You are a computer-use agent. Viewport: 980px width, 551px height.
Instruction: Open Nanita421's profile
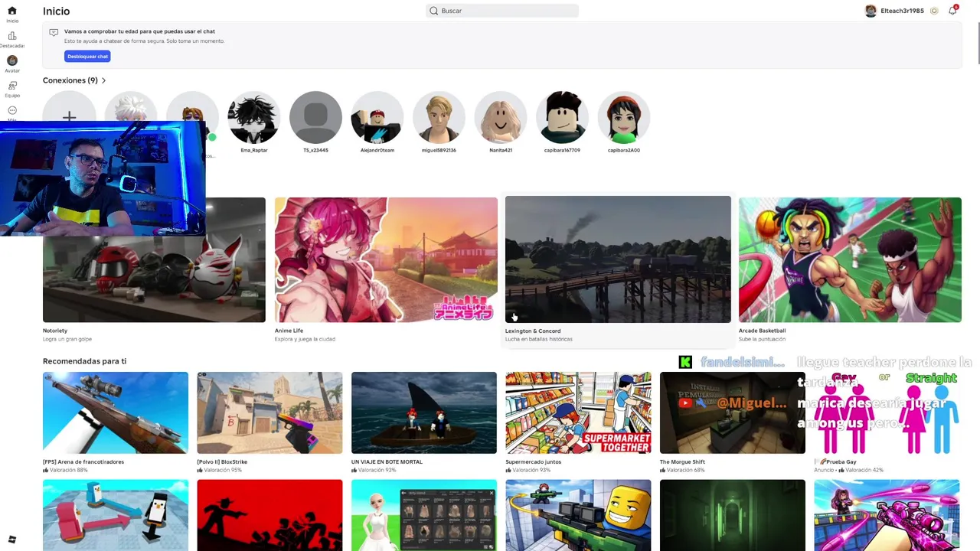pyautogui.click(x=501, y=122)
